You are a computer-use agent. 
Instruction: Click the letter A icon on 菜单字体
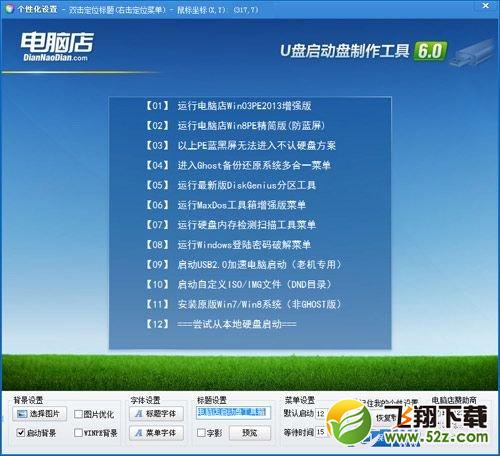(139, 433)
